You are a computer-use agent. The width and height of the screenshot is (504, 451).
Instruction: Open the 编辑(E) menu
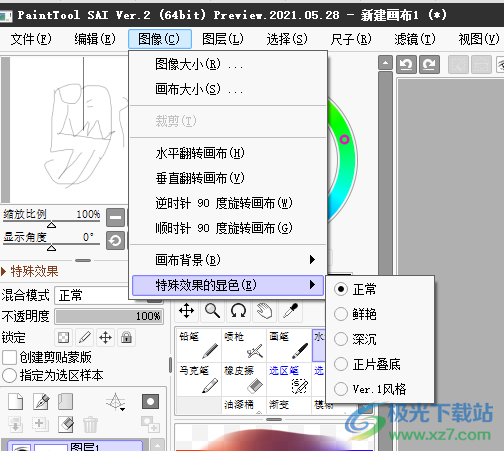(x=95, y=39)
